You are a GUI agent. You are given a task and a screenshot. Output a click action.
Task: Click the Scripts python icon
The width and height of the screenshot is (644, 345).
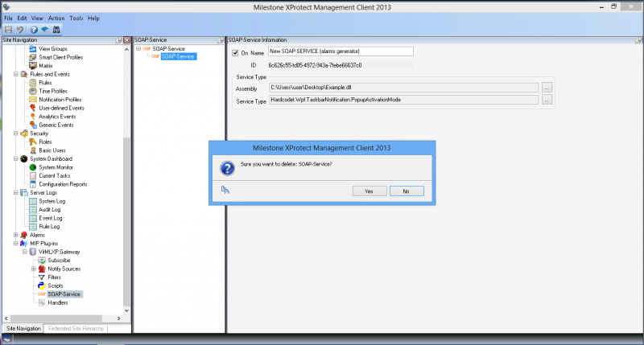click(42, 285)
